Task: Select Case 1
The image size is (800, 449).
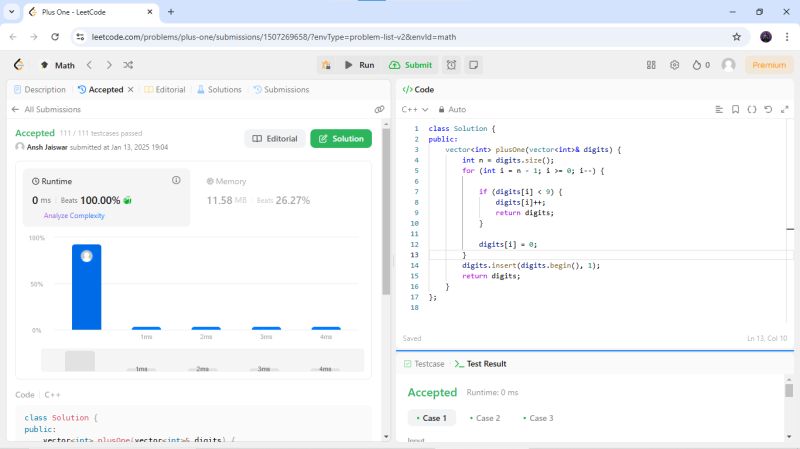Action: [432, 418]
